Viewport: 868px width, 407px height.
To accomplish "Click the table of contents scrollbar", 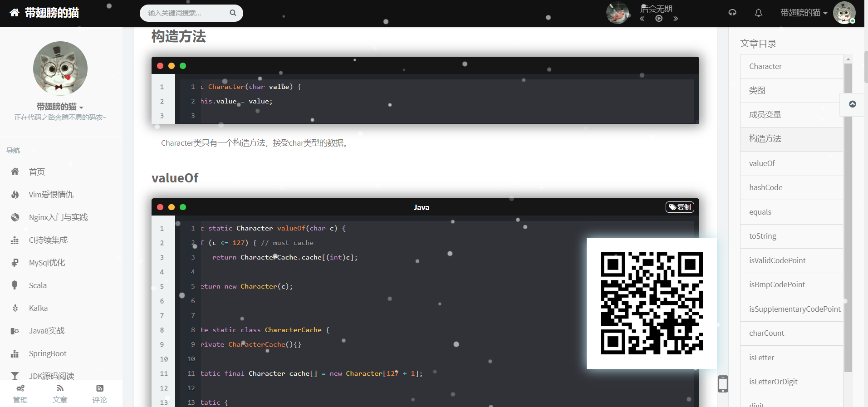I will click(x=848, y=218).
